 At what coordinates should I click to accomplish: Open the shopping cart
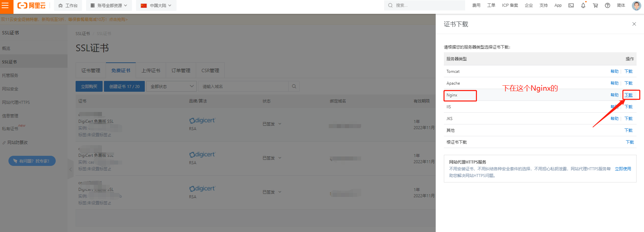(595, 5)
